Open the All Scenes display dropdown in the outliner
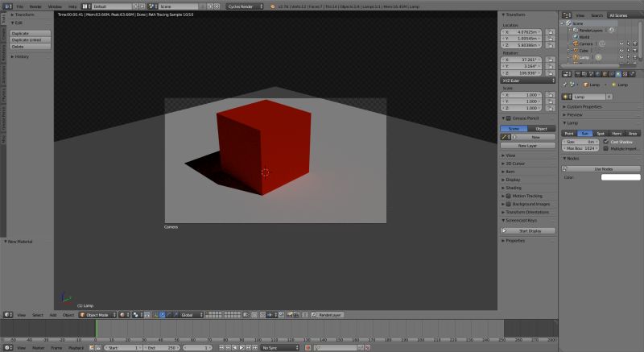 point(624,15)
